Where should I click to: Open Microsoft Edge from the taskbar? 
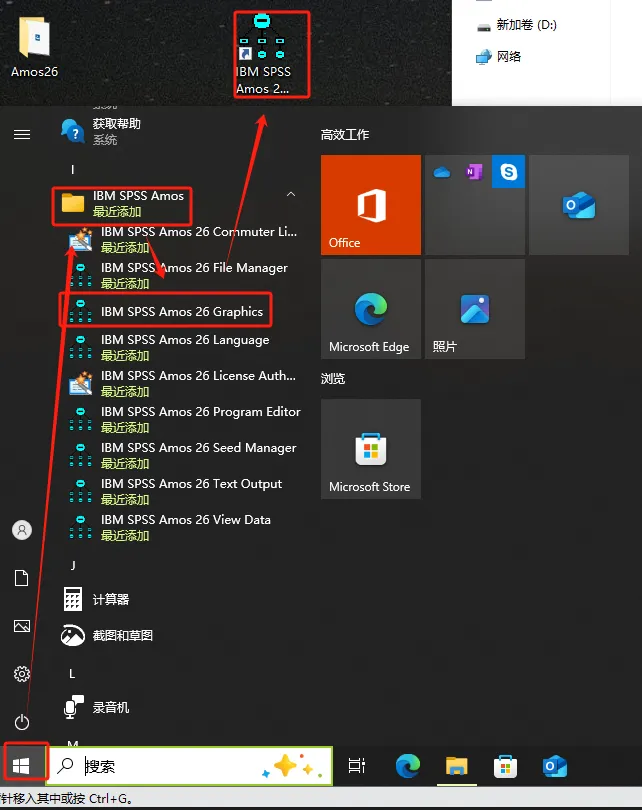coord(408,766)
